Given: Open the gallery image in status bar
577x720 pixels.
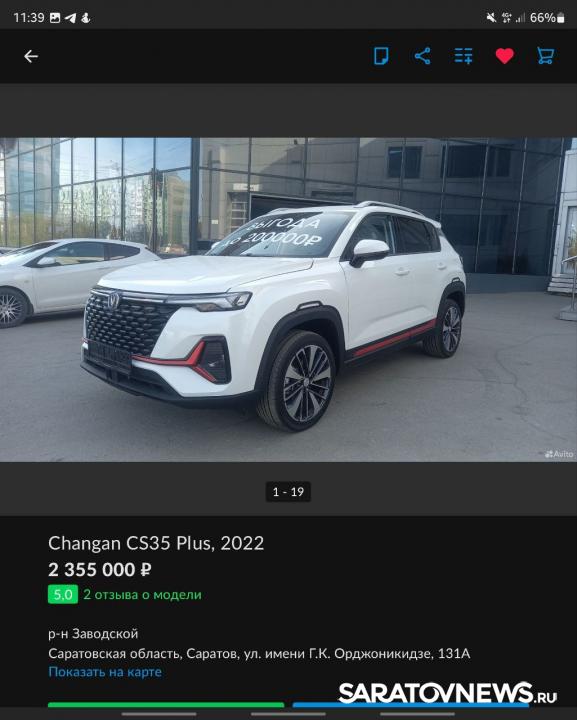Looking at the screenshot, I should tap(55, 18).
